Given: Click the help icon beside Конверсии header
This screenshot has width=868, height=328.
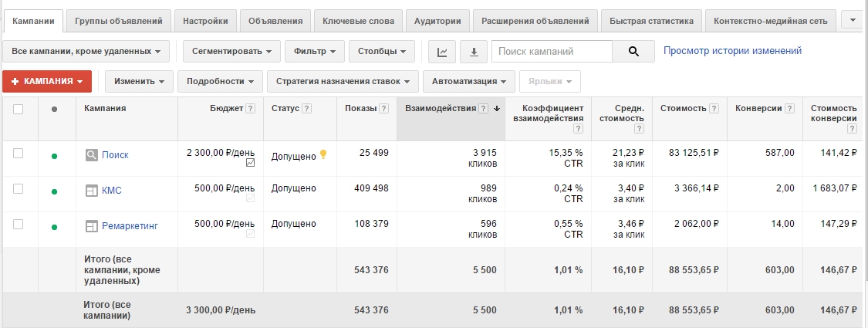Looking at the screenshot, I should point(789,109).
